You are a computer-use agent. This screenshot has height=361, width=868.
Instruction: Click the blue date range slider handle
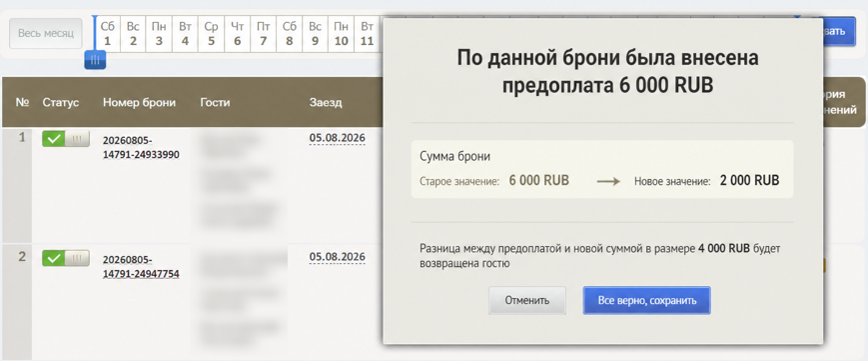pos(95,60)
